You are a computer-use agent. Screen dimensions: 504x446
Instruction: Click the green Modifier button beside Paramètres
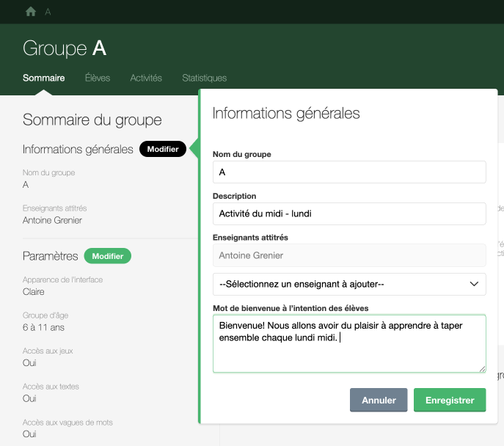coord(107,256)
